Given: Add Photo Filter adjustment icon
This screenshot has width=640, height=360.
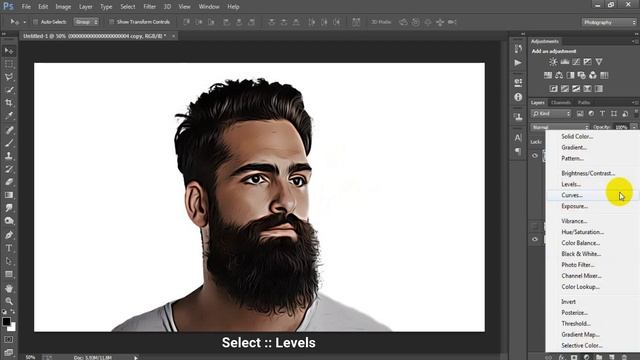Looking at the screenshot, I should point(582,76).
